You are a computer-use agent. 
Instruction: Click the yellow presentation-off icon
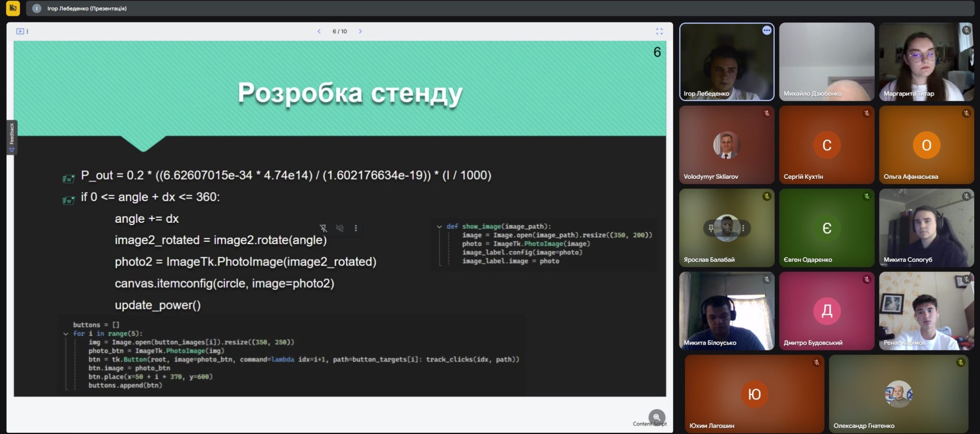[x=13, y=8]
